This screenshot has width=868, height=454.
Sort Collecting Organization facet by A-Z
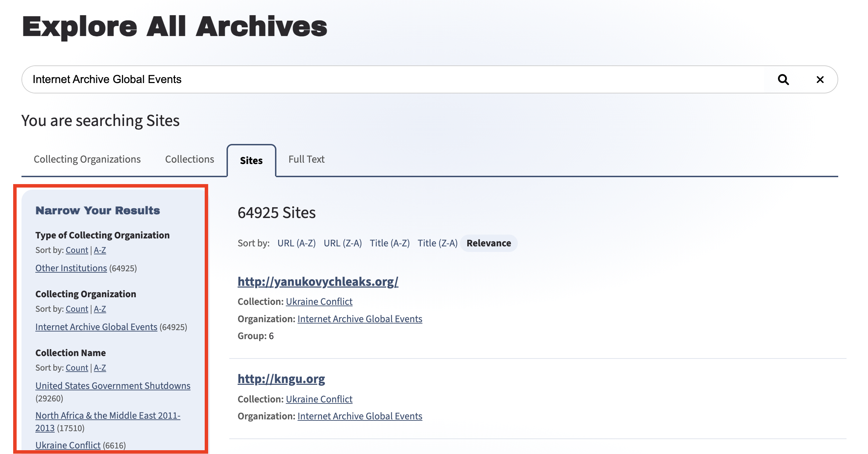[x=100, y=309]
